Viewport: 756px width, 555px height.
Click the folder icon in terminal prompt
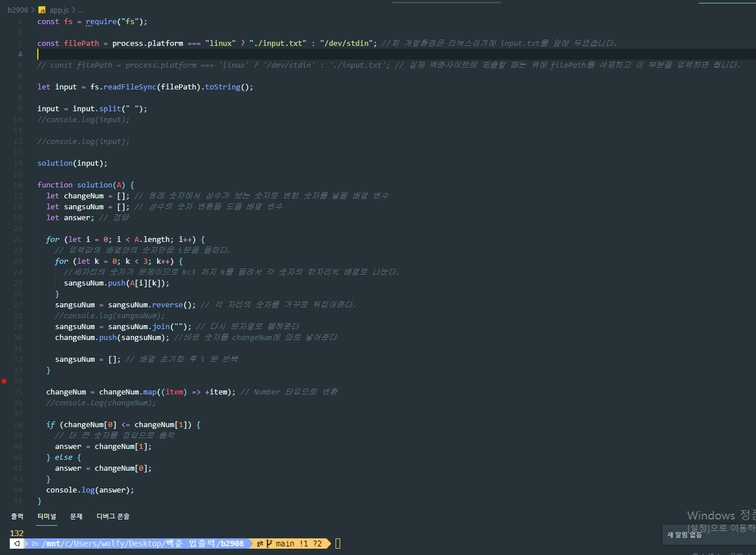(x=35, y=544)
